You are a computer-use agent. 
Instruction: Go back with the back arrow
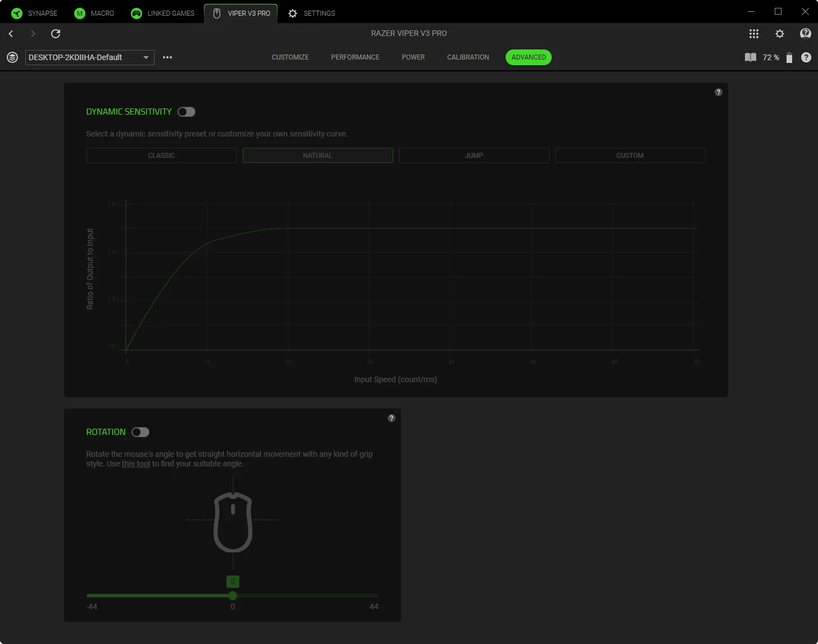[x=11, y=34]
